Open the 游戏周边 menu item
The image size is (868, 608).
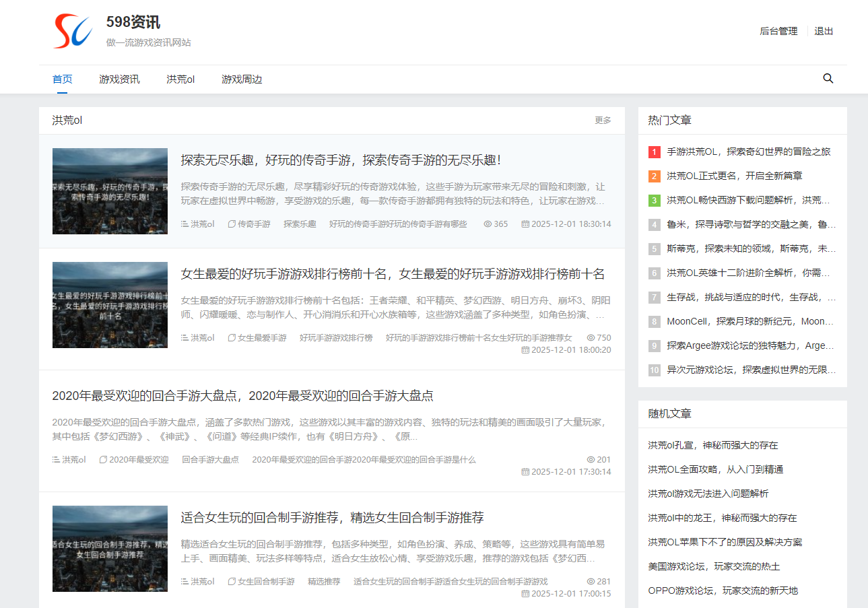pyautogui.click(x=242, y=79)
